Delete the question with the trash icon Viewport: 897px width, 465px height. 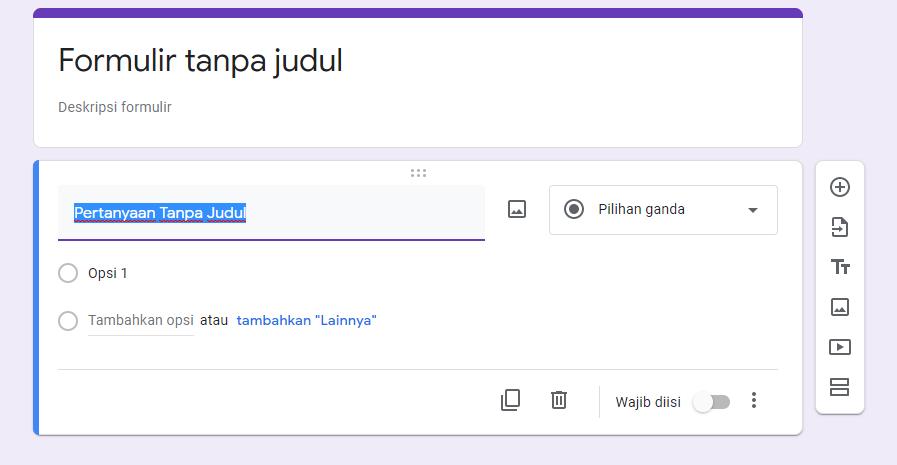[x=559, y=400]
